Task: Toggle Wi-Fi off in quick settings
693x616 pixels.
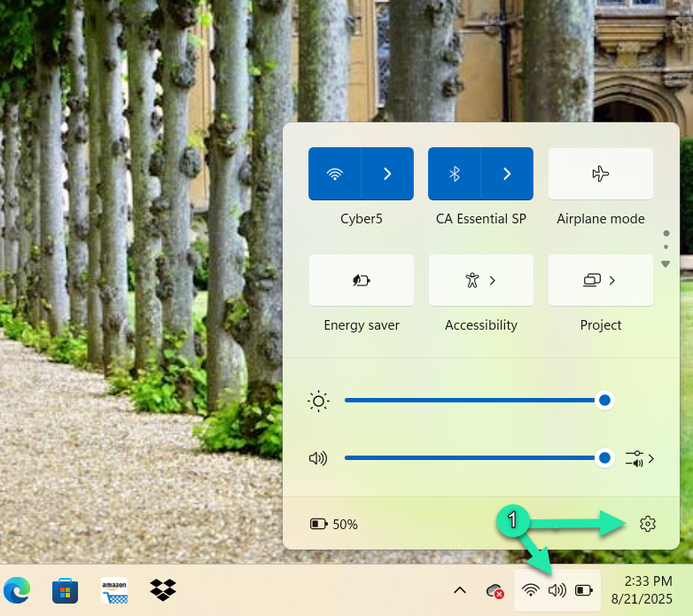Action: [335, 174]
